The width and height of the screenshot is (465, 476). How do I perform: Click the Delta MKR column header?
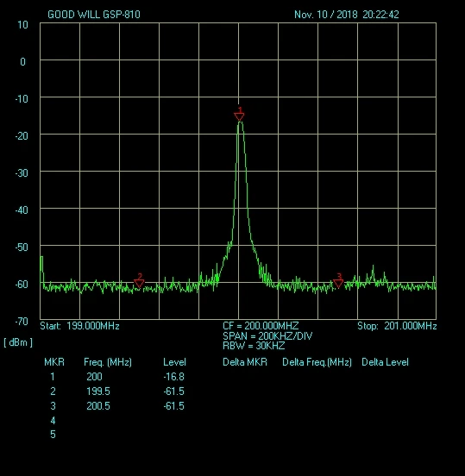click(245, 362)
